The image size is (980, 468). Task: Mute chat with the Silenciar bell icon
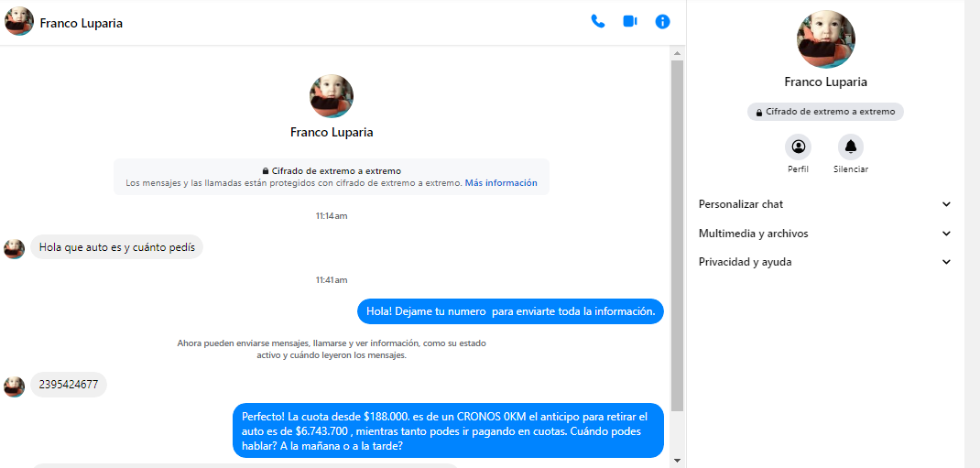point(851,147)
